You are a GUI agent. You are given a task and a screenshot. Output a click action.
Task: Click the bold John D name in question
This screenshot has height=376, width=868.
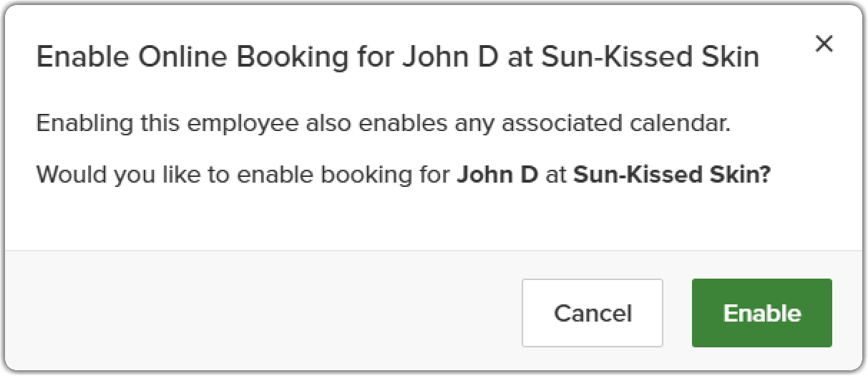497,174
